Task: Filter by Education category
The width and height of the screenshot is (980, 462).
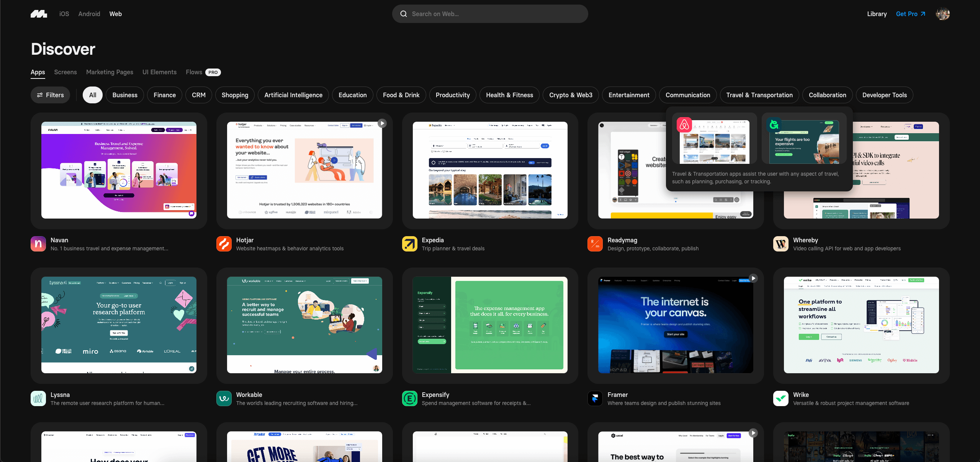Action: (353, 95)
